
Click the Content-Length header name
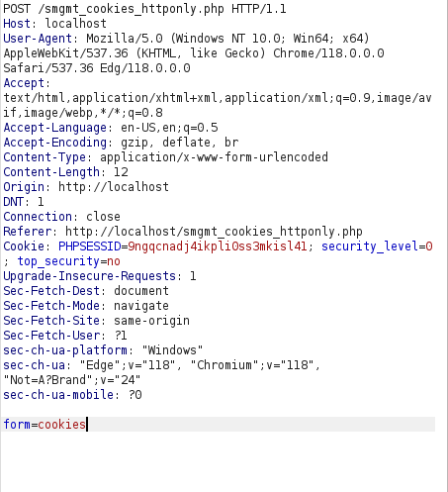(x=51, y=172)
